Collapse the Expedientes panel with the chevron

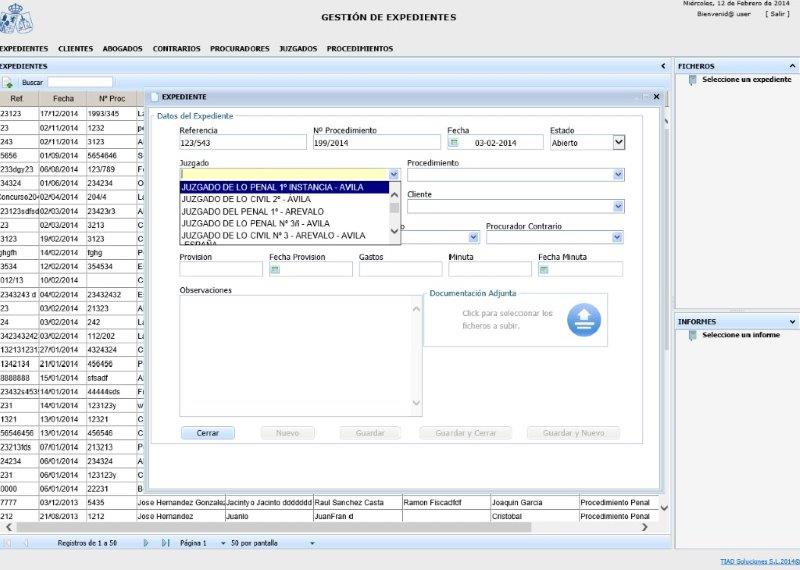tap(663, 66)
